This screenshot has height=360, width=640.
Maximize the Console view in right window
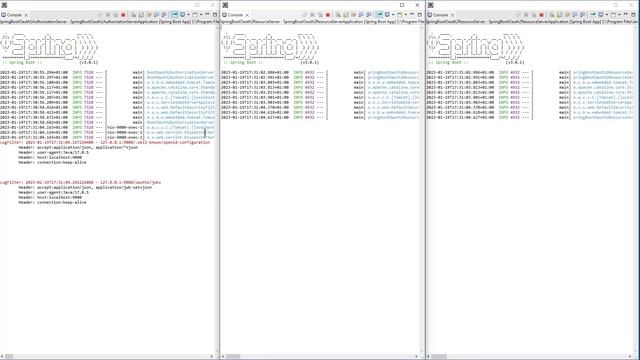coord(633,15)
